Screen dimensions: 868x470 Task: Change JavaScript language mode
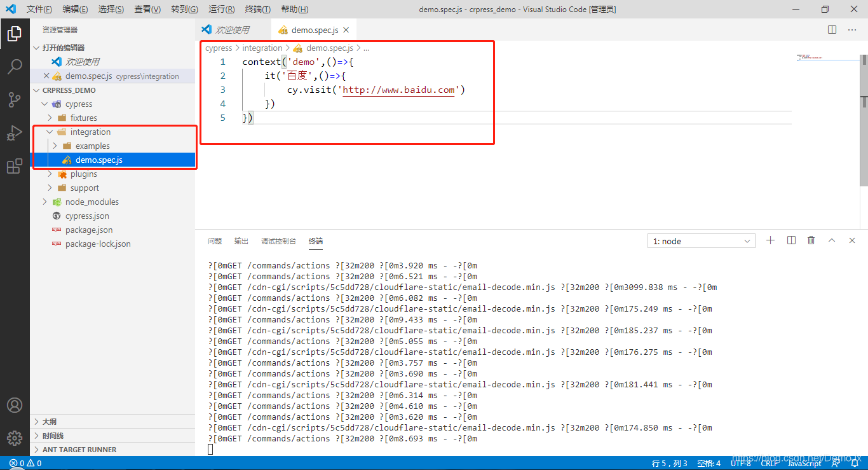tap(804, 463)
